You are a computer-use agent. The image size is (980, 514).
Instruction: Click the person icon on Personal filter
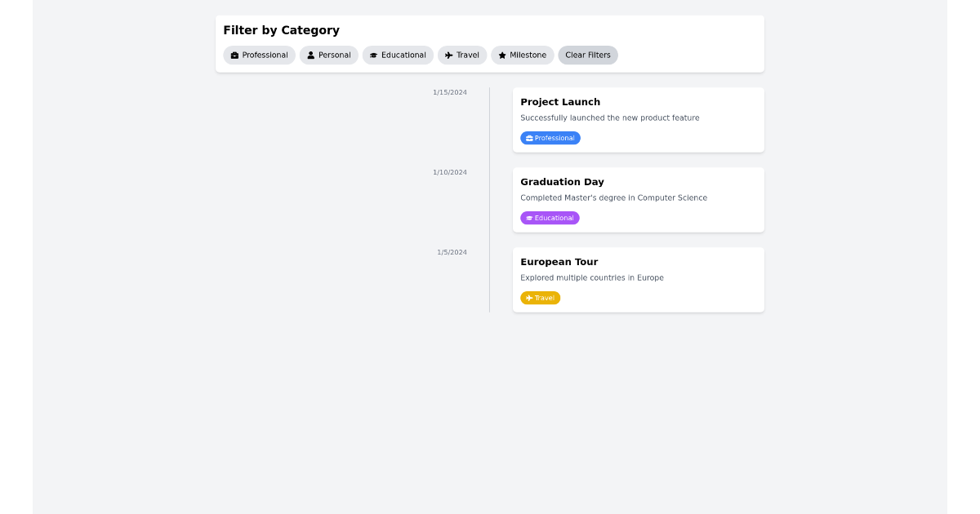pos(310,55)
